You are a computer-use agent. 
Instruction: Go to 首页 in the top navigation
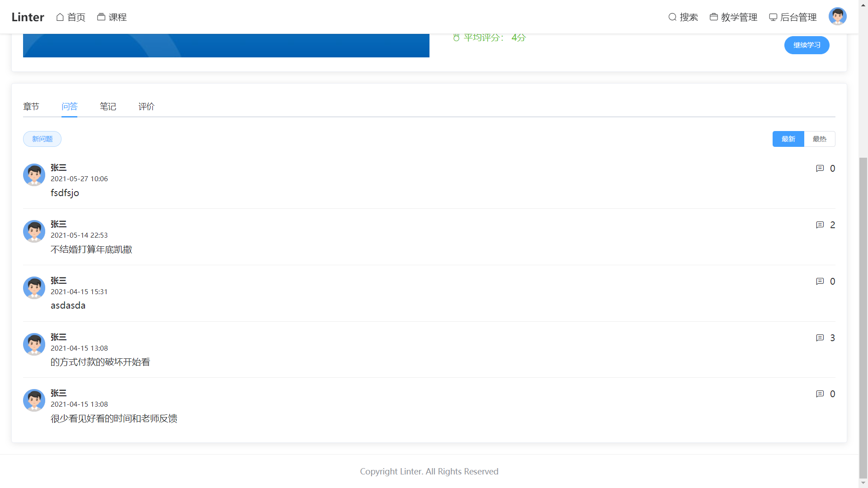[x=71, y=17]
